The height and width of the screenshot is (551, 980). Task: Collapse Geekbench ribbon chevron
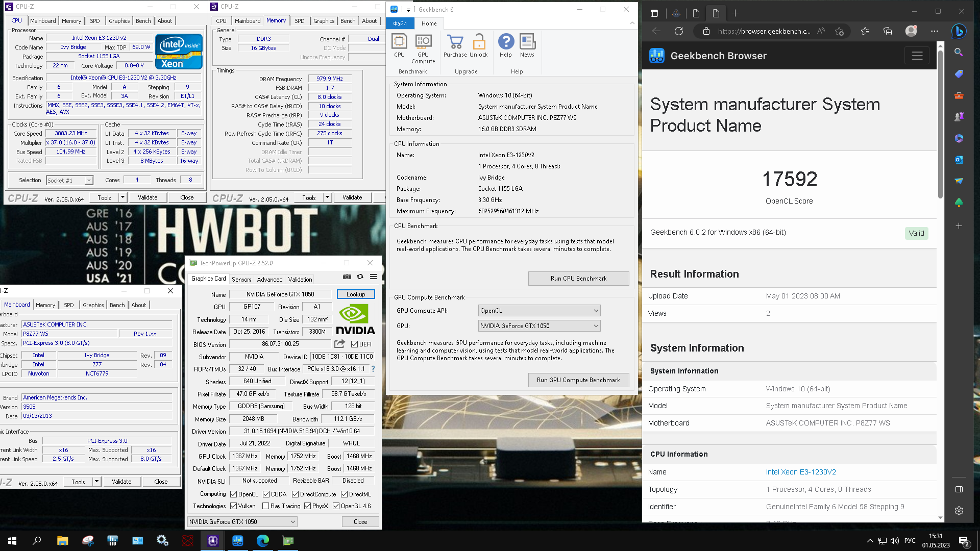[x=632, y=23]
